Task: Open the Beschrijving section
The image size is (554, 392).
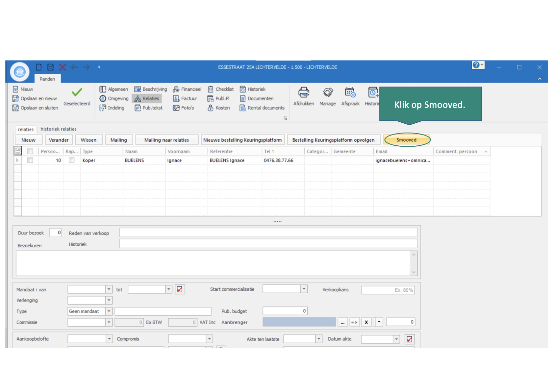Action: pyautogui.click(x=151, y=89)
